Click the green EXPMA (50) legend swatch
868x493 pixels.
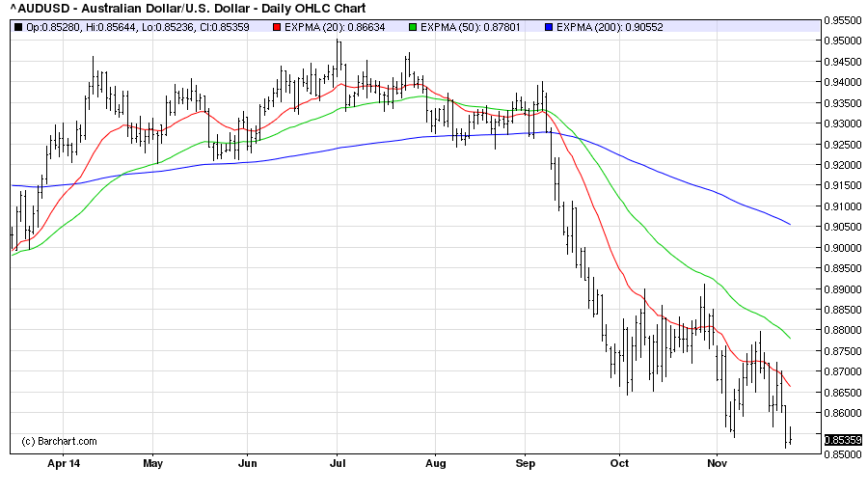pyautogui.click(x=411, y=26)
